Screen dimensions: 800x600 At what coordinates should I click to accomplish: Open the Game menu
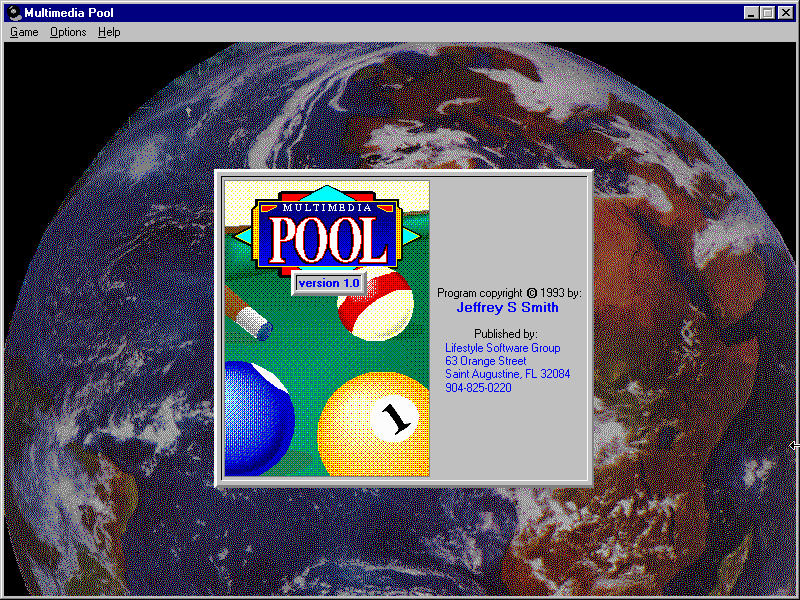24,32
